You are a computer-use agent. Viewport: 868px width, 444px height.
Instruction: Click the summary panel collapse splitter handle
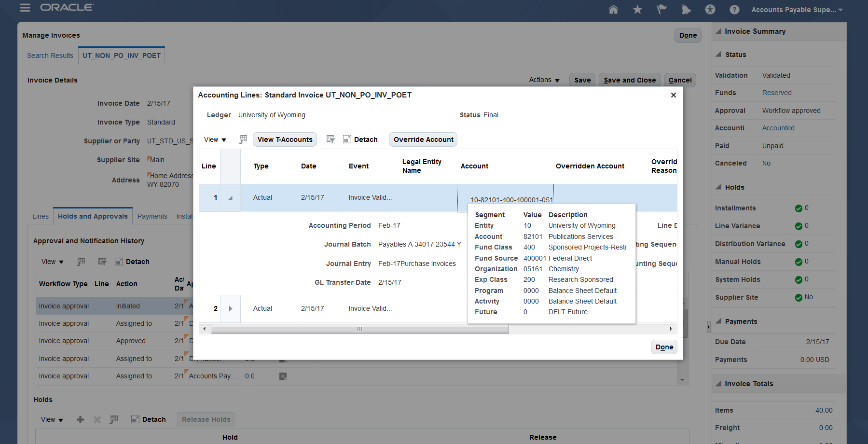point(708,327)
